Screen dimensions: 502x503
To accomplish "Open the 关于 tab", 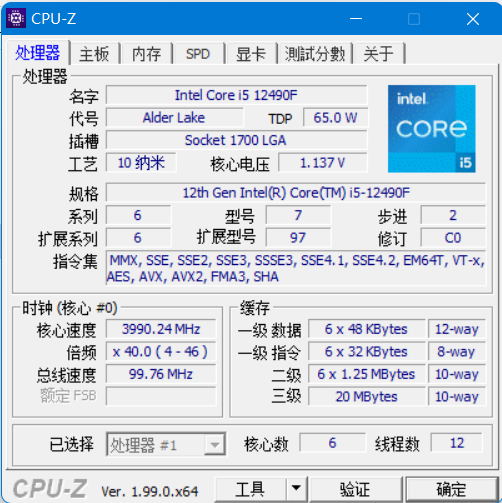I will tap(379, 54).
